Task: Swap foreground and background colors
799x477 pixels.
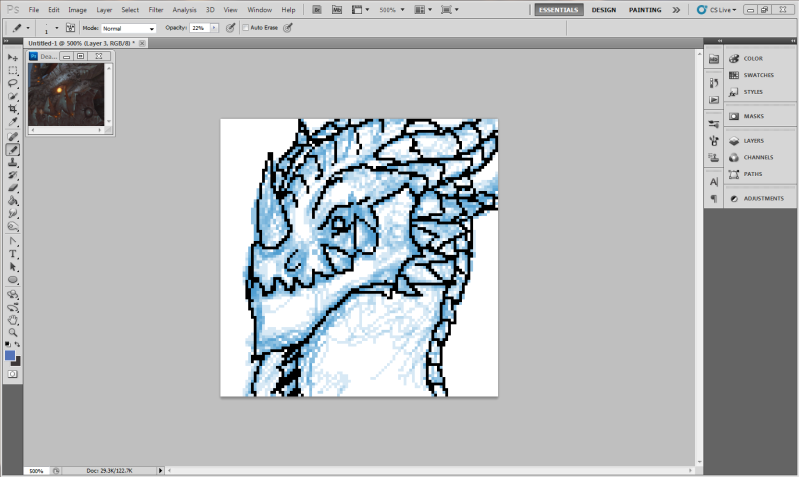Action: click(x=17, y=344)
